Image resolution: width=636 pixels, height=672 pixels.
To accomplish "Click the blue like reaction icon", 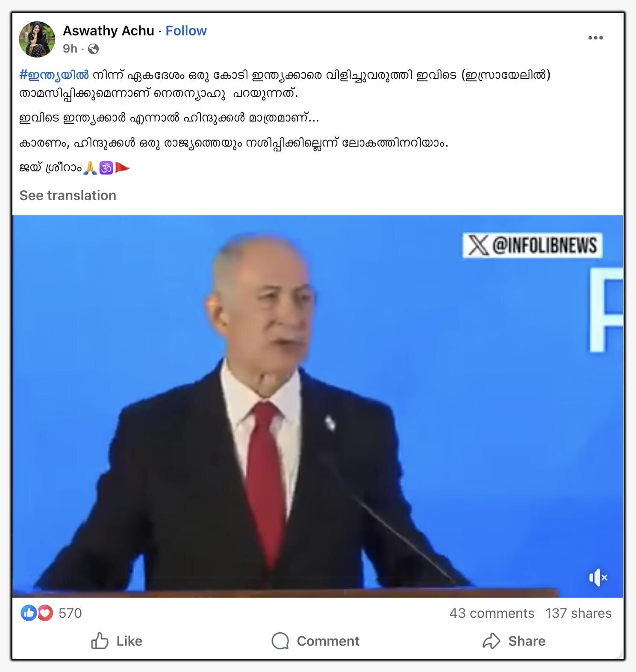I will click(x=29, y=613).
